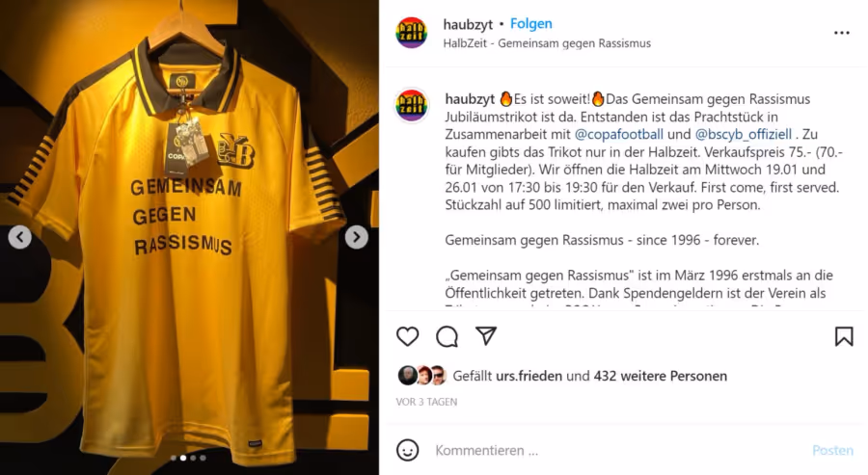
Task: Click the haubzyt avatar beside caption
Action: (x=411, y=104)
